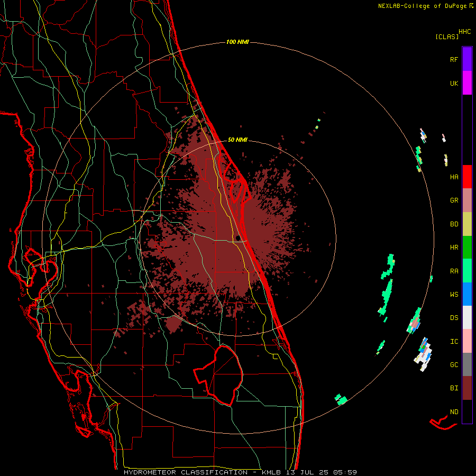
Task: Click the "ND" legend label
Action: [x=454, y=412]
